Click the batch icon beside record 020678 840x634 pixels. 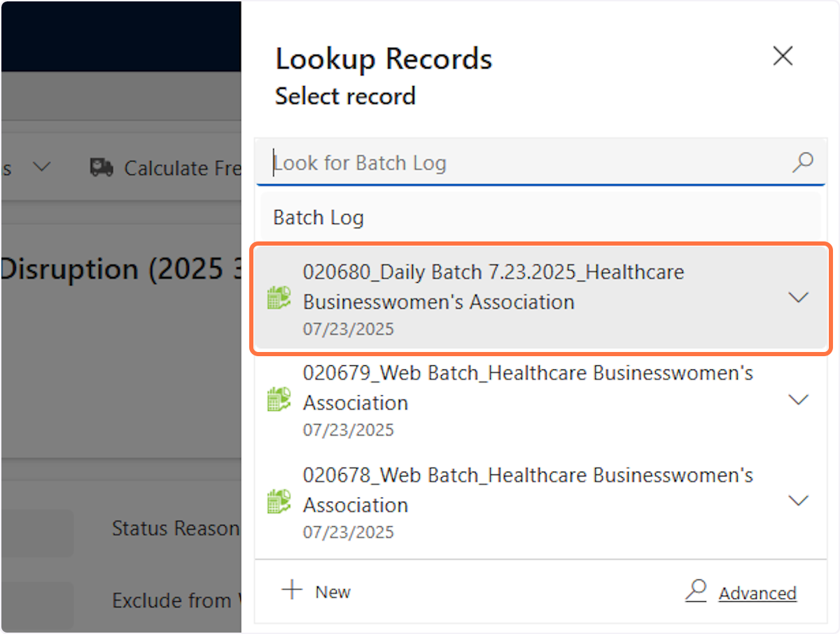click(x=279, y=501)
